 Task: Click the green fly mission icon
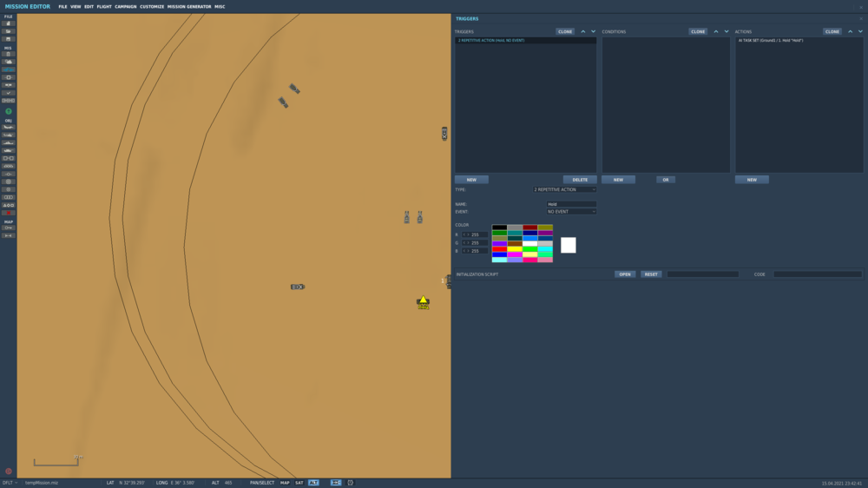(x=9, y=111)
